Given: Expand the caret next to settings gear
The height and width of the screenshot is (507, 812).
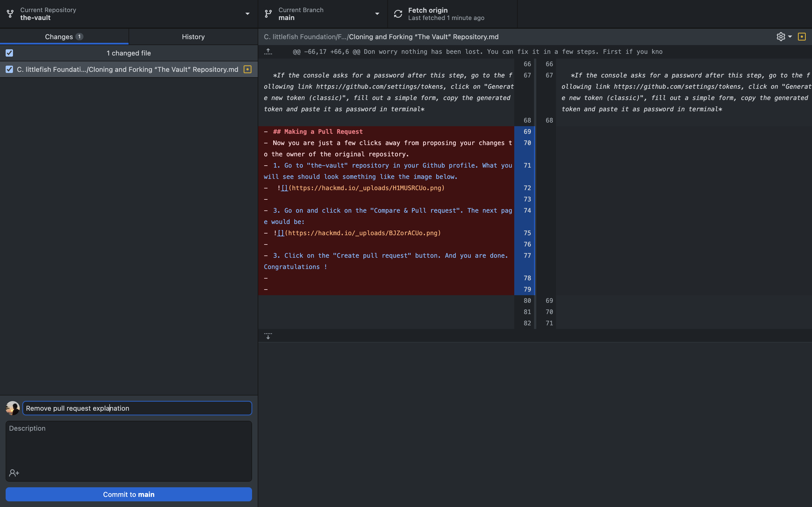Looking at the screenshot, I should click(790, 37).
